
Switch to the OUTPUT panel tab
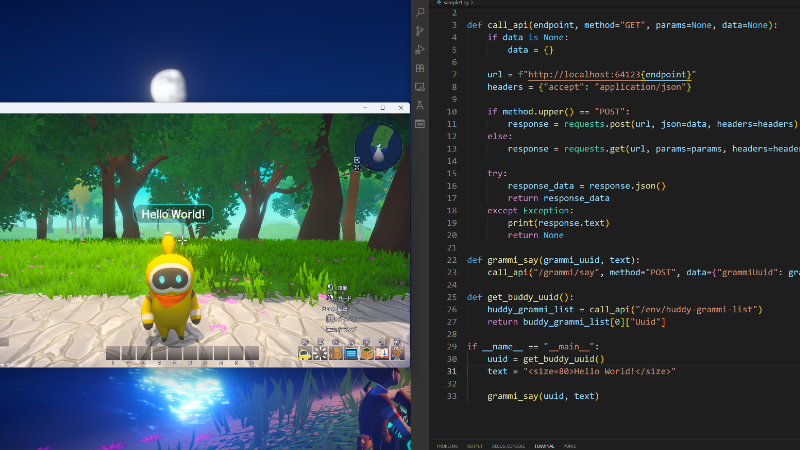coord(474,446)
